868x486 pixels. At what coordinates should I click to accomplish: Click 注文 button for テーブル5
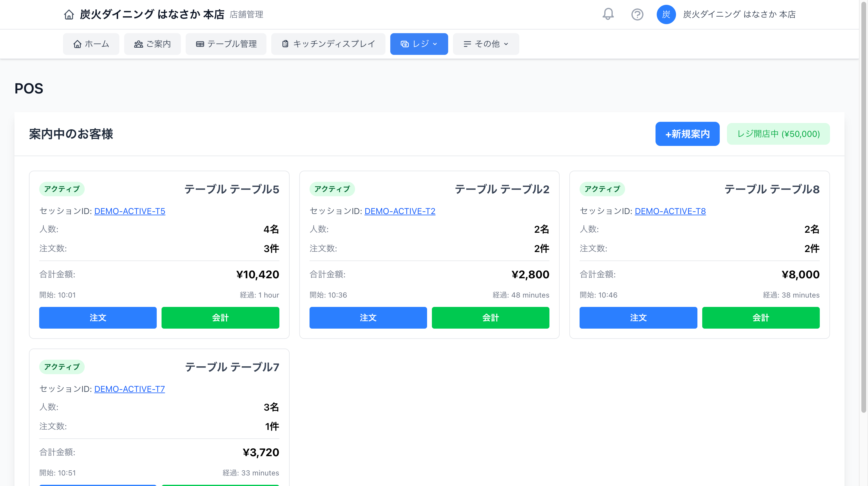[x=98, y=317]
